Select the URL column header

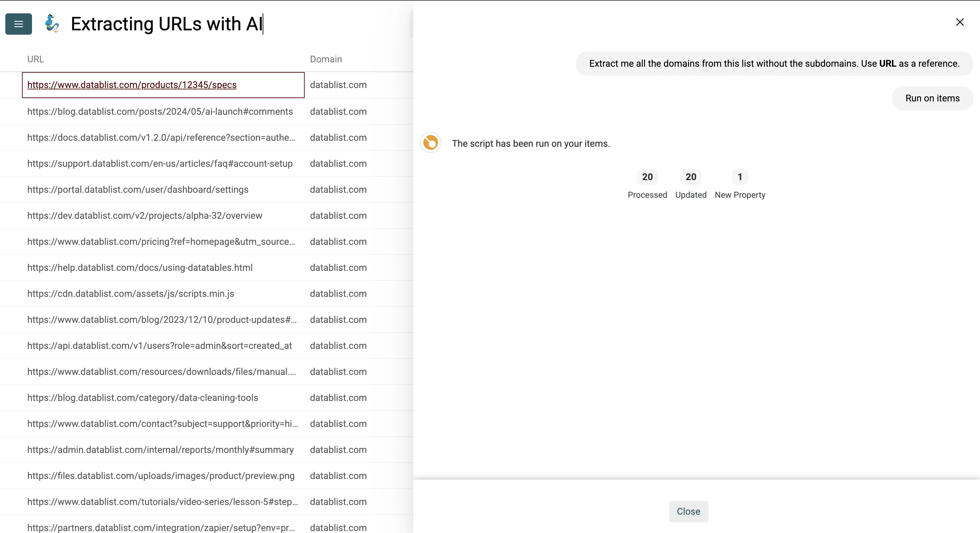point(35,59)
